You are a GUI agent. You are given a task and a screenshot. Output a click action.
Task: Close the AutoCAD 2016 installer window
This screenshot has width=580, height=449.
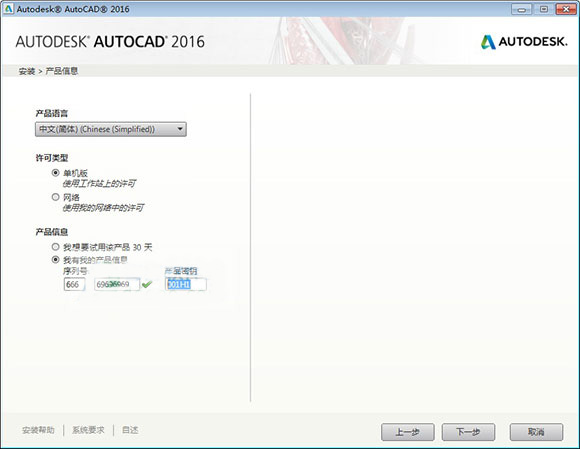click(566, 9)
